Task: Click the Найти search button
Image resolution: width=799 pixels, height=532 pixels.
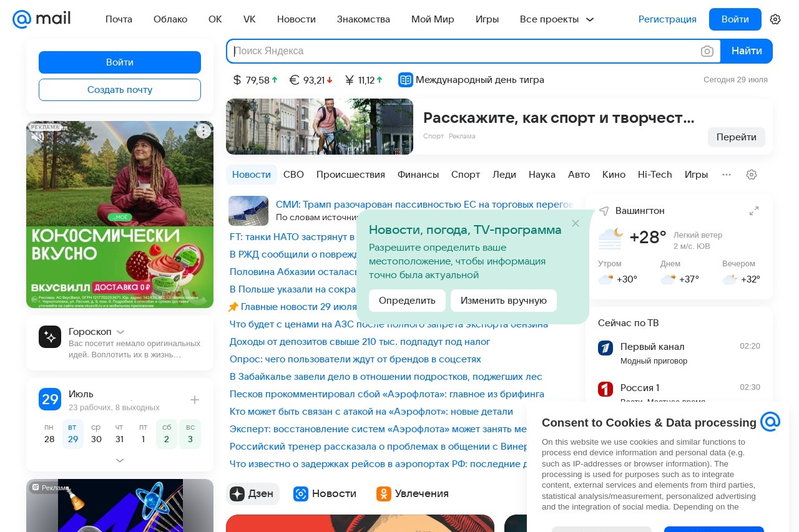Action: click(x=747, y=51)
